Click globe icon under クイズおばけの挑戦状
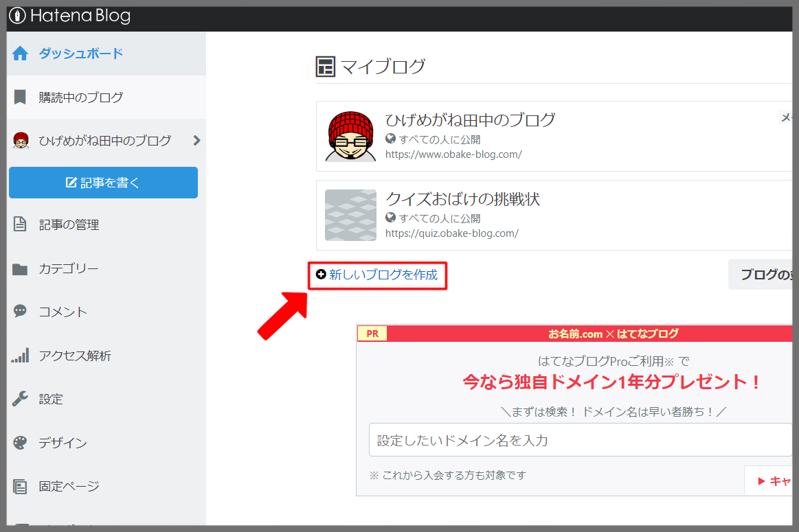 click(x=390, y=218)
